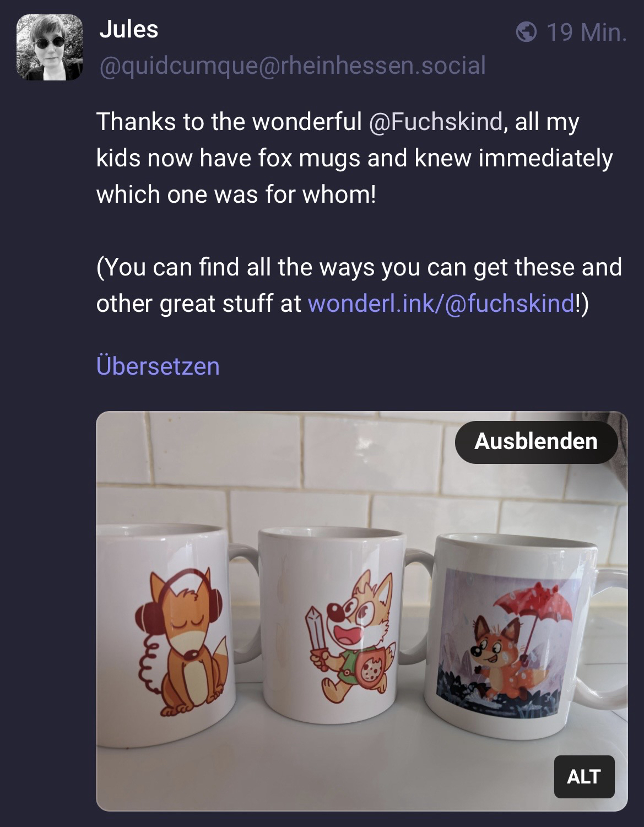644x827 pixels.
Task: Open Jules' profile avatar picture
Action: (x=50, y=48)
